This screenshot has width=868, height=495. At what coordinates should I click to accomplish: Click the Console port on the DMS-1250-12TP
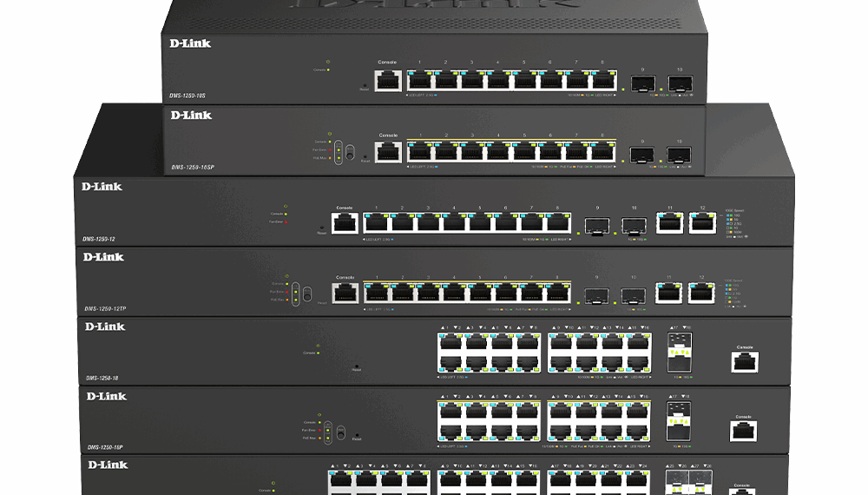click(x=345, y=293)
